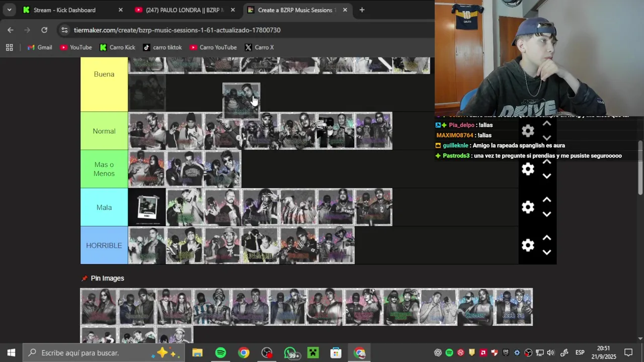
Task: Open the network icon in system tray
Action: click(540, 353)
